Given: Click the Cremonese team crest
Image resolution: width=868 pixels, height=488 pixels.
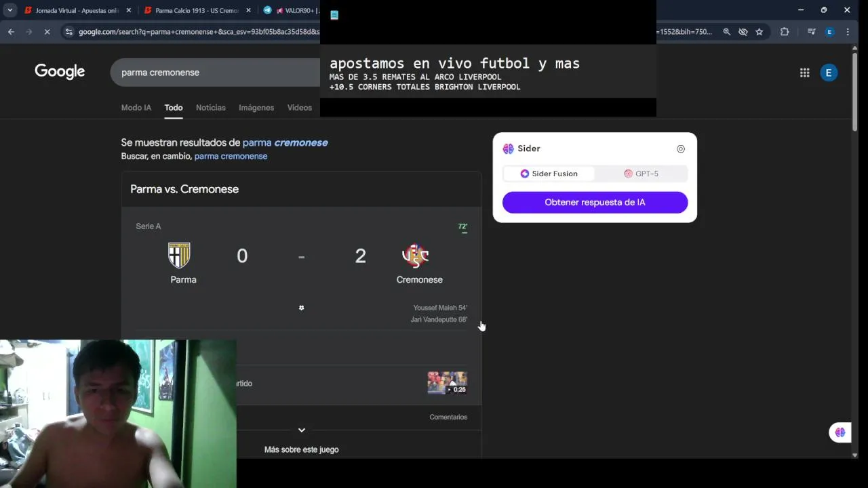Looking at the screenshot, I should [x=415, y=256].
